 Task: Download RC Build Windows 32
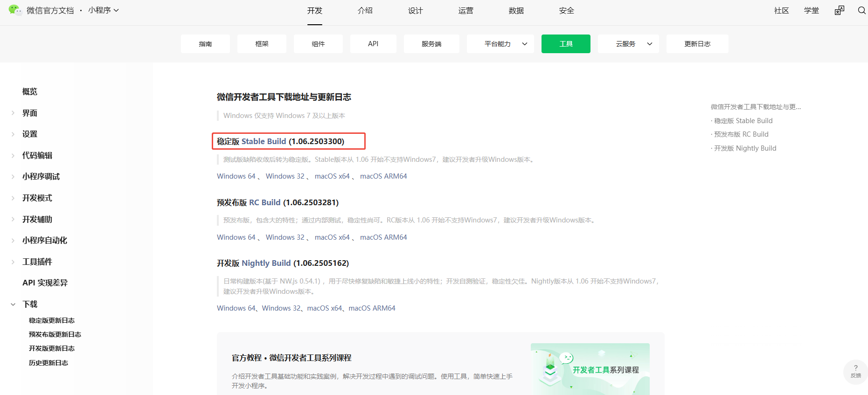pyautogui.click(x=285, y=237)
